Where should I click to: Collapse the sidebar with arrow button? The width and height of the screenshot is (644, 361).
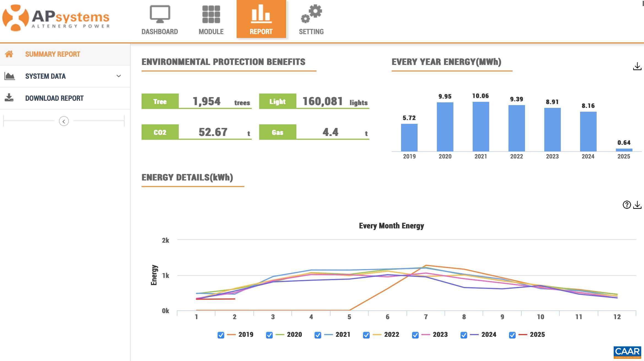pos(64,121)
